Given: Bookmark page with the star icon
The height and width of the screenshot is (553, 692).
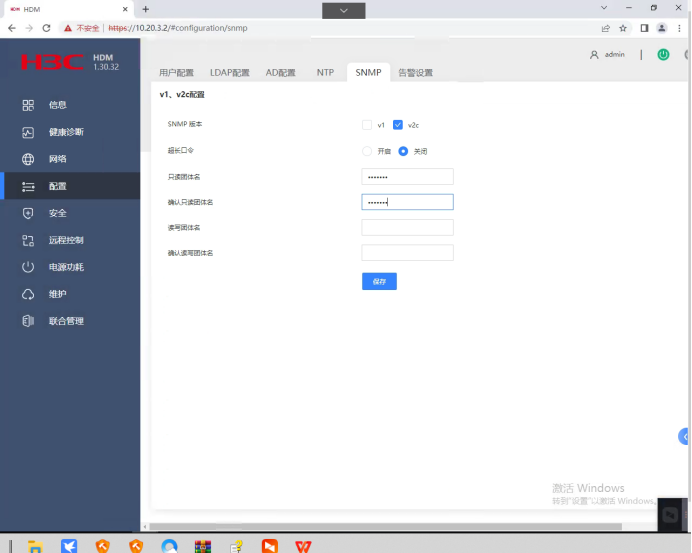Looking at the screenshot, I should point(623,28).
